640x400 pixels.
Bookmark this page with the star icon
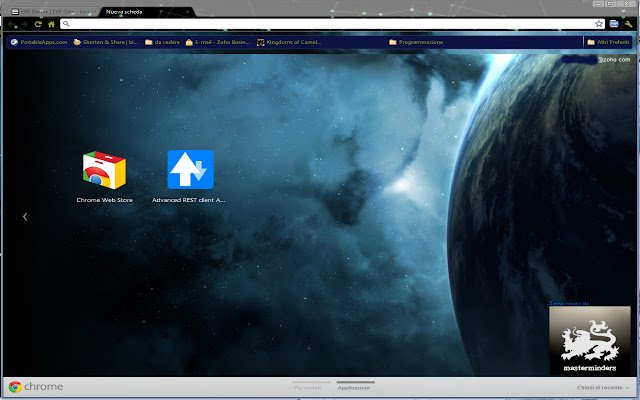pos(599,24)
